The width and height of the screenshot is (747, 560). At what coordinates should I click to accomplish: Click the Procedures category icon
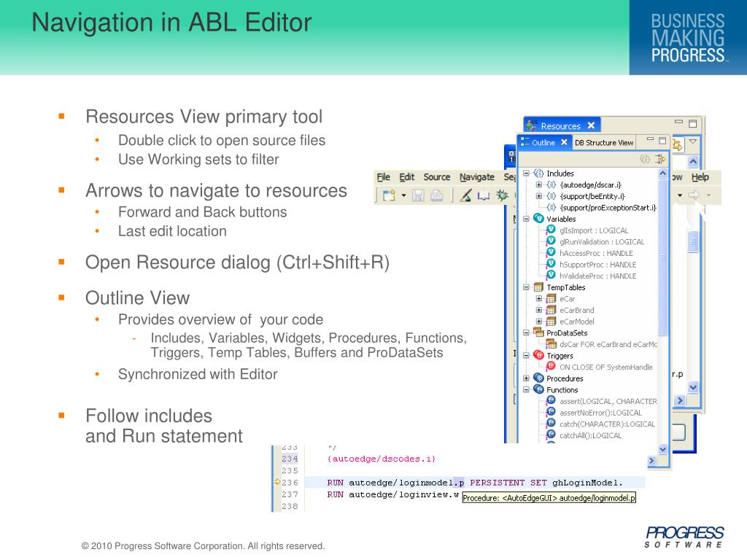pos(539,378)
